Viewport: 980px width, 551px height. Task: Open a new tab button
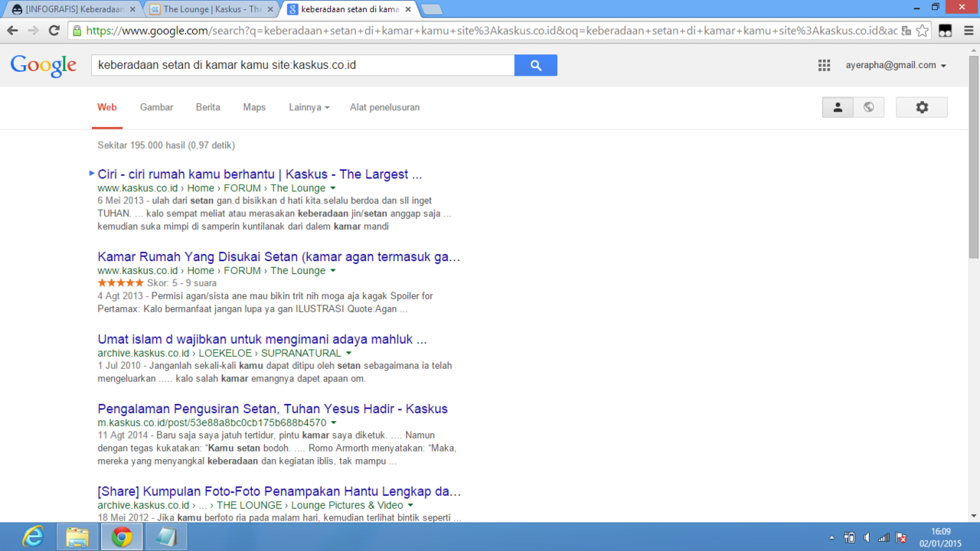pos(432,9)
